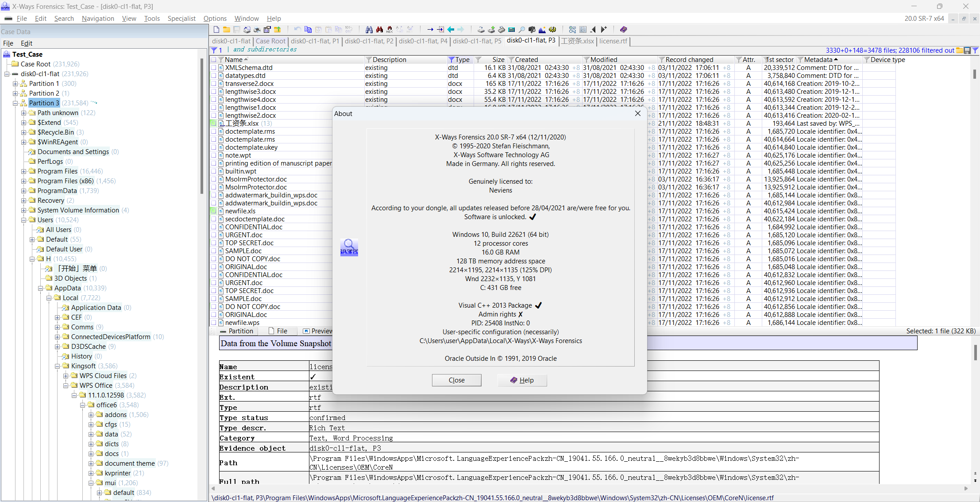Tick the checkbox for doctemplate.ukey
Screen dimensions: 980x502
[x=214, y=147]
